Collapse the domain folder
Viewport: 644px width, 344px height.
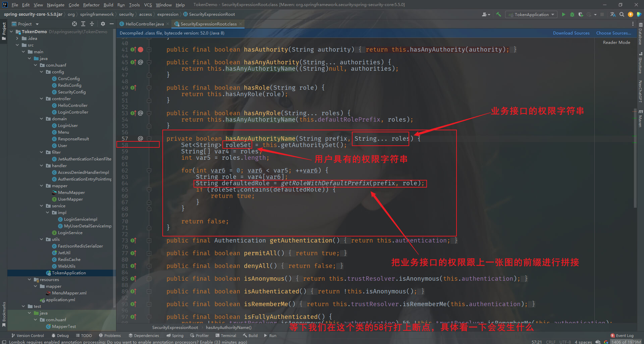[42, 119]
